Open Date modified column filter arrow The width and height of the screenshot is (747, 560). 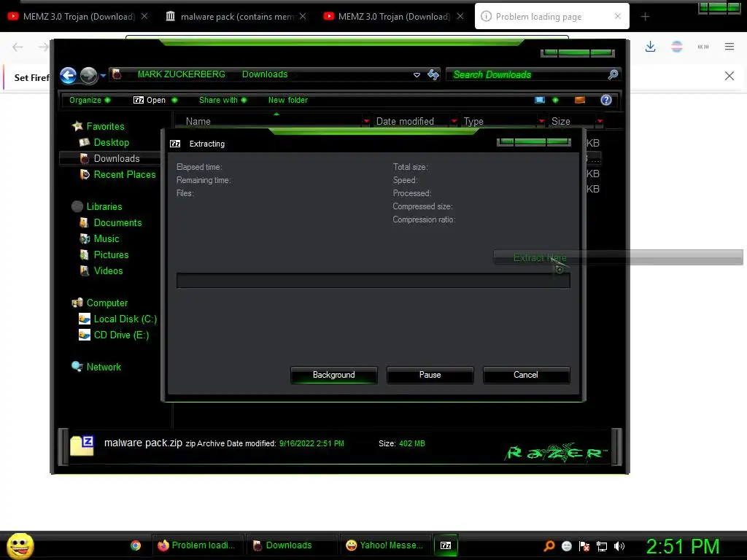454,122
